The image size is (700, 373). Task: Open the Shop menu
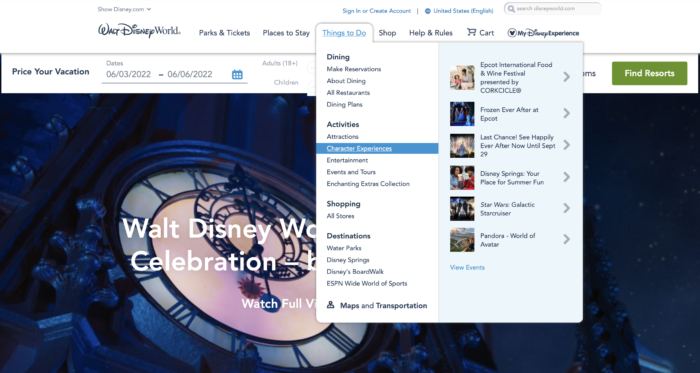387,33
